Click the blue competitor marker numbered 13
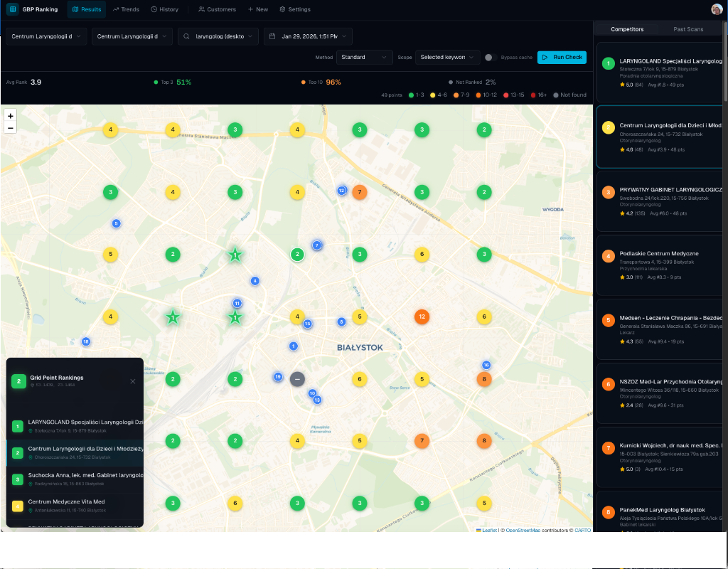Viewport: 728px width, 569px height. pyautogui.click(x=317, y=400)
